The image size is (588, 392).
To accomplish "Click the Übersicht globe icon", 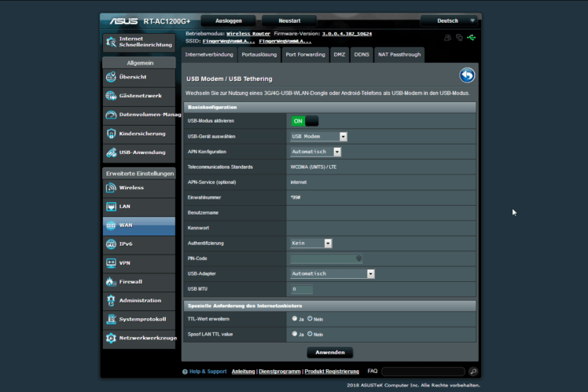I will point(111,77).
